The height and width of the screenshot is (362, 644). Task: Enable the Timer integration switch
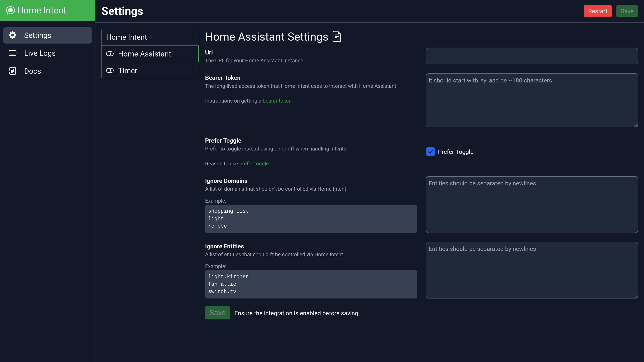[110, 70]
